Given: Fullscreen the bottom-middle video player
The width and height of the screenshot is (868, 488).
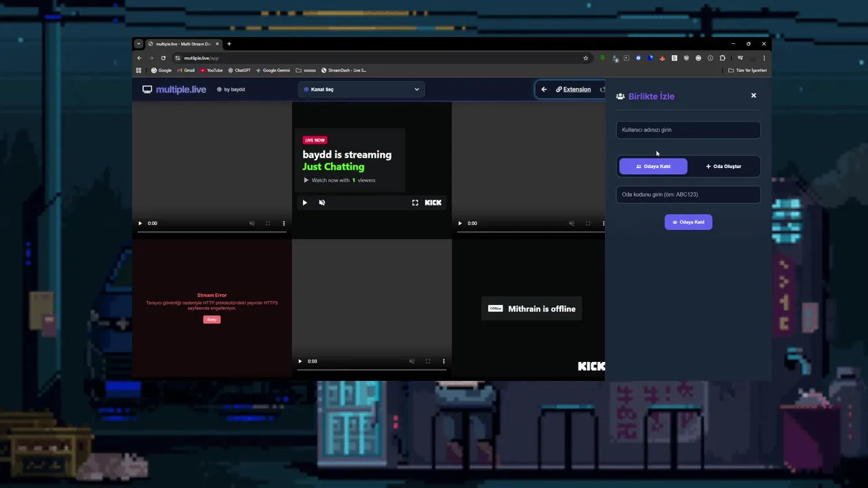Looking at the screenshot, I should pos(427,361).
